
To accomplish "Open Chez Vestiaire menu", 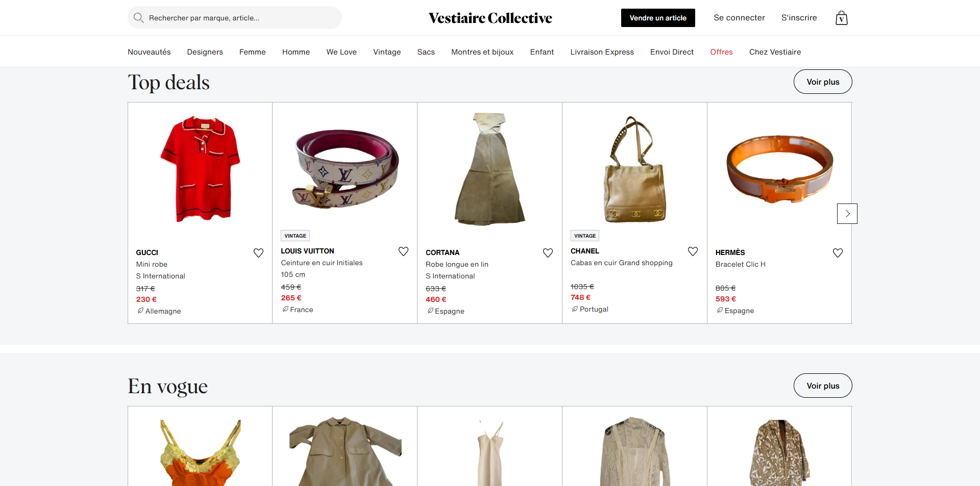I will coord(775,52).
